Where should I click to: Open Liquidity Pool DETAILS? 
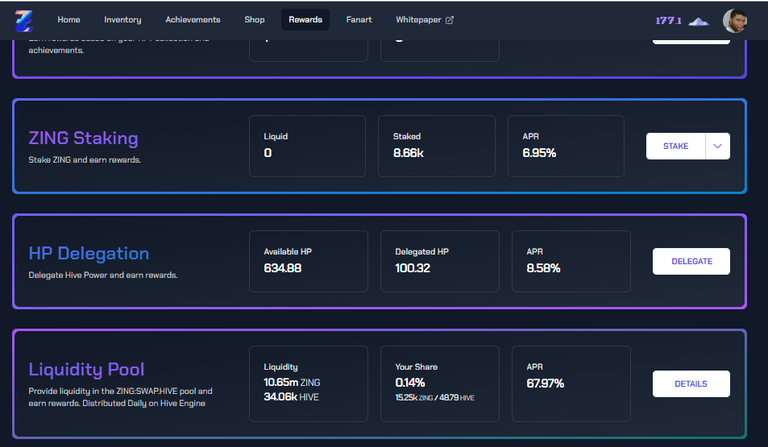tap(691, 383)
